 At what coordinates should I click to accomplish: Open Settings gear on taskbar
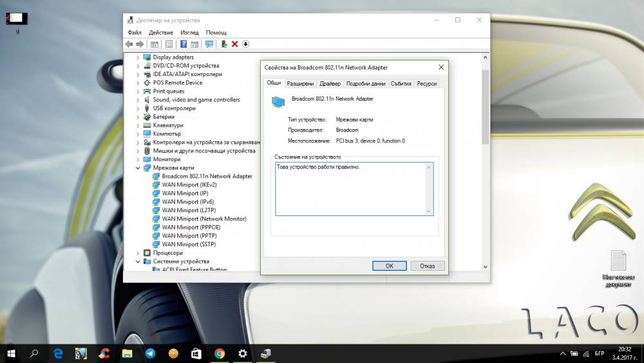243,353
